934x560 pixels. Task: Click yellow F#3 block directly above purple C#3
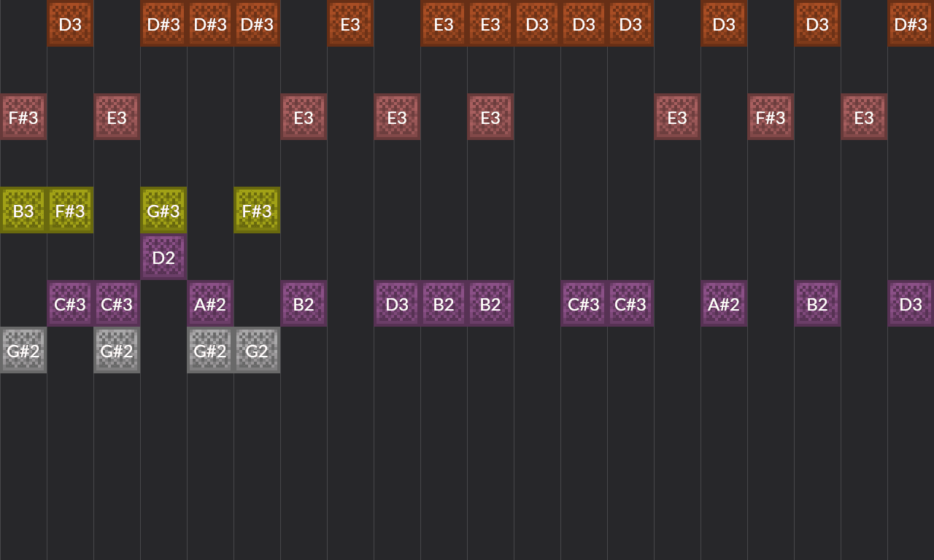[70, 210]
